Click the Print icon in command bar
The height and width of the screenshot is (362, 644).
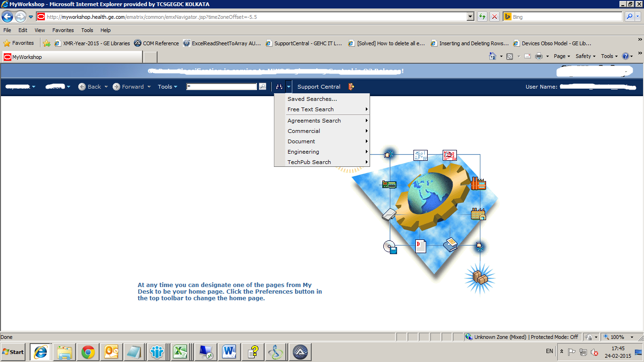pyautogui.click(x=539, y=56)
